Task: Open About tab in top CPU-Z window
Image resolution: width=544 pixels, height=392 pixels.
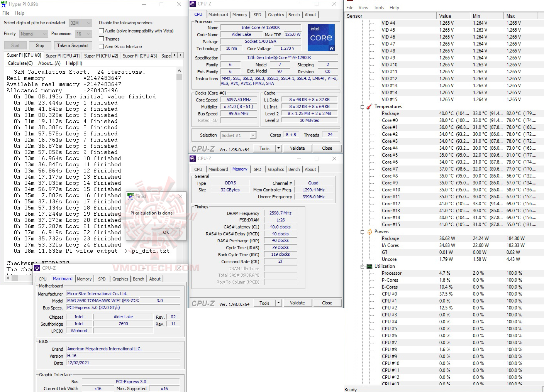Action: coord(310,15)
